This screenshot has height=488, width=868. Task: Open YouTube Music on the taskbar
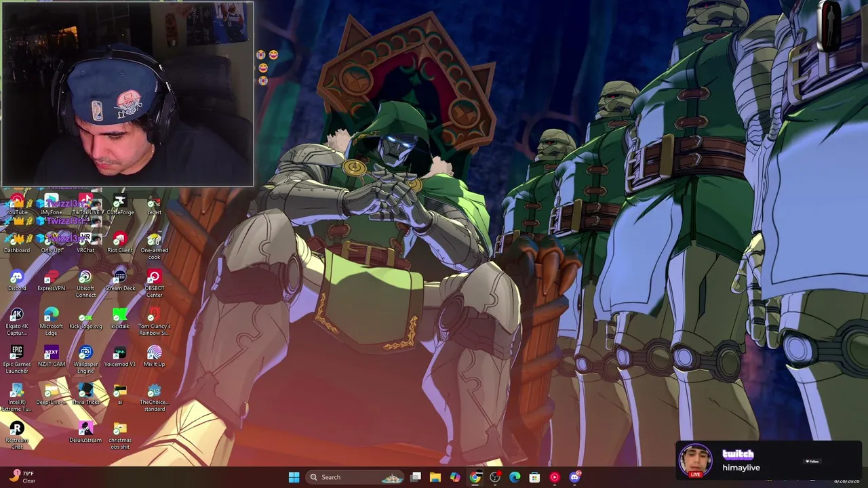point(555,477)
